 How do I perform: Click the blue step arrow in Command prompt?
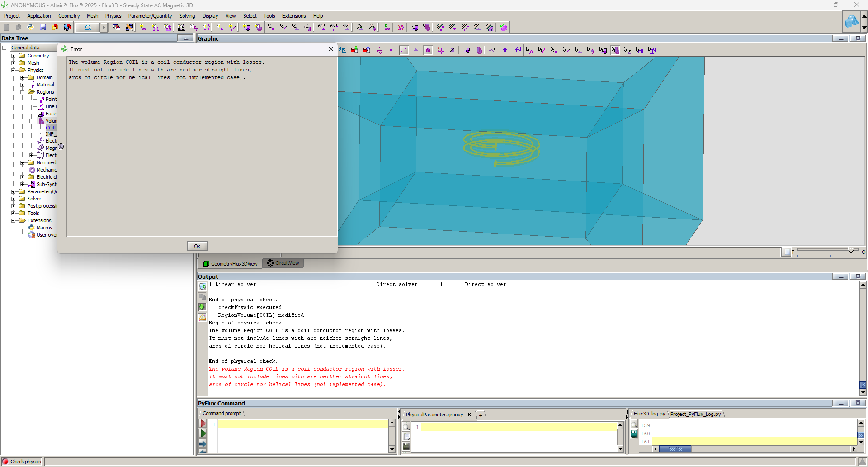coord(203,443)
